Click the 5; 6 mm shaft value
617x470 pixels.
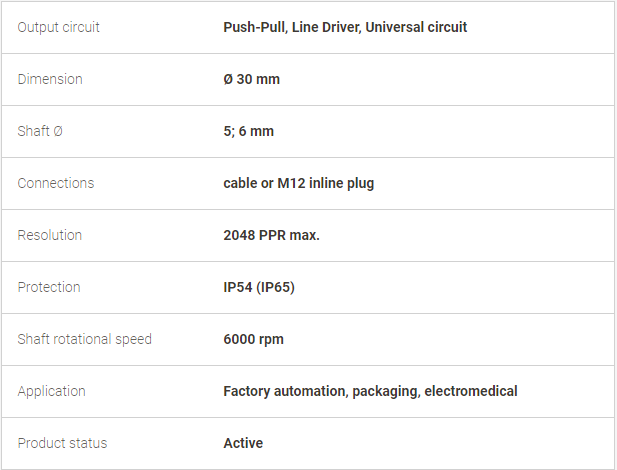(248, 131)
